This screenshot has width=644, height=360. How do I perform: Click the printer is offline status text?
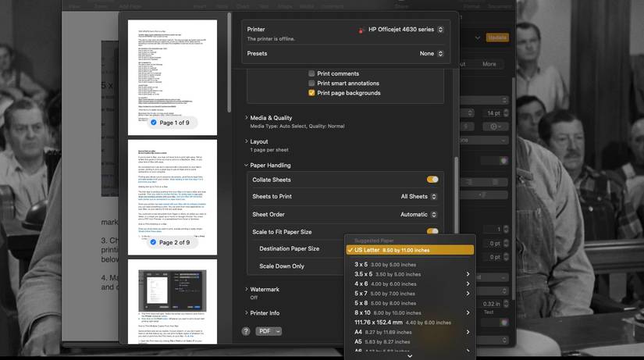pos(271,39)
